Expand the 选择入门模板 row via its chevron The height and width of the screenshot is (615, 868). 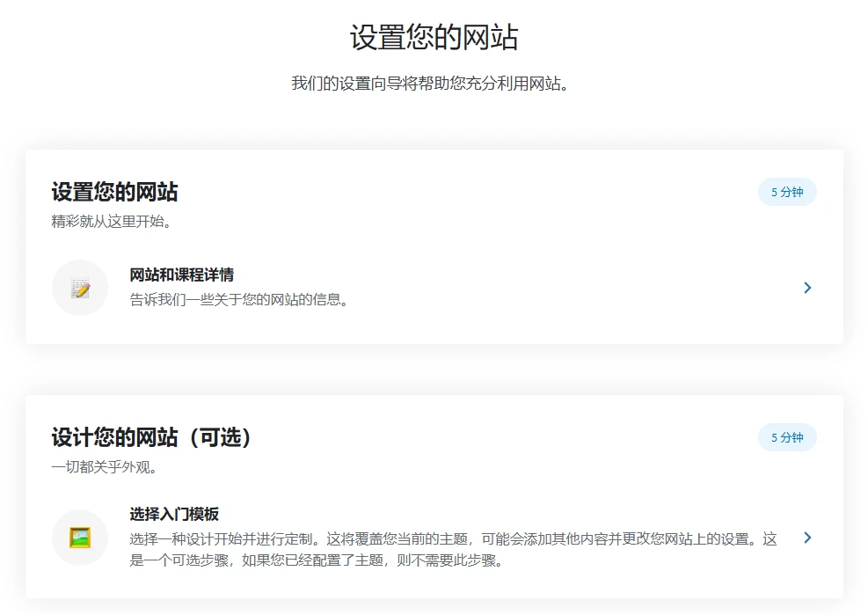(x=807, y=538)
